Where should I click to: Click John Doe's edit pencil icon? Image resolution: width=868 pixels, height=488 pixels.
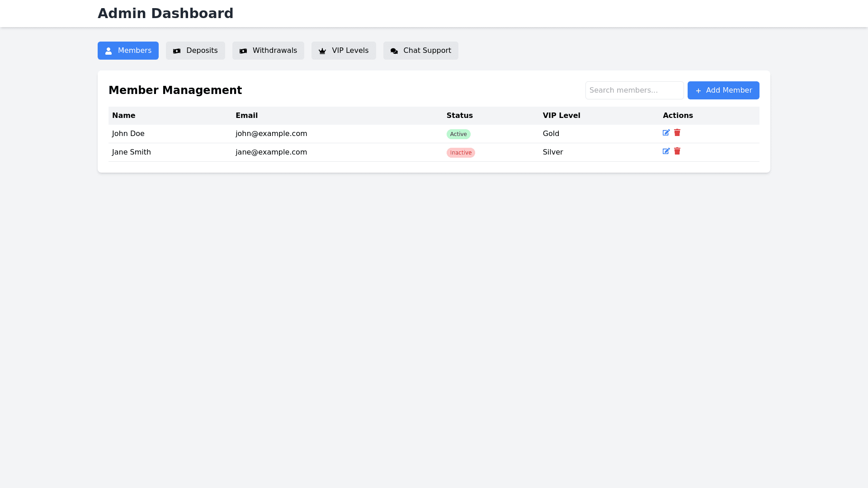pos(666,133)
